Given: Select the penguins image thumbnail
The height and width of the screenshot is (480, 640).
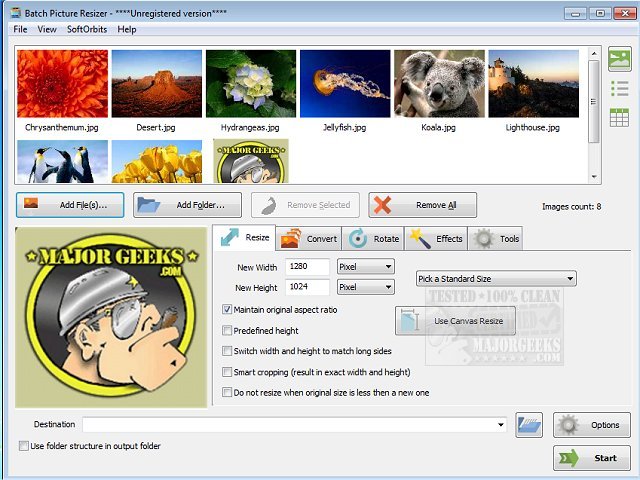Looking at the screenshot, I should [x=62, y=161].
